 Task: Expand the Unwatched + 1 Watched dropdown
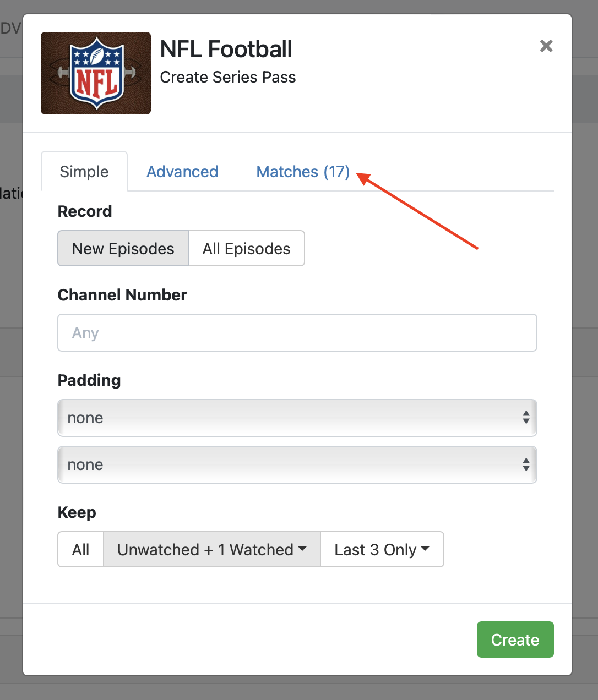[x=212, y=550]
